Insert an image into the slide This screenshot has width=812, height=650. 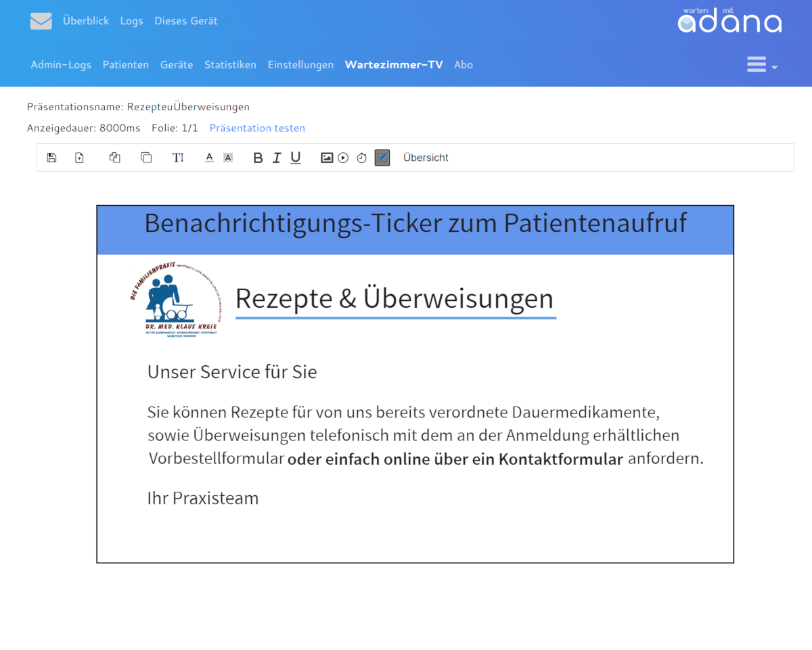coord(326,157)
